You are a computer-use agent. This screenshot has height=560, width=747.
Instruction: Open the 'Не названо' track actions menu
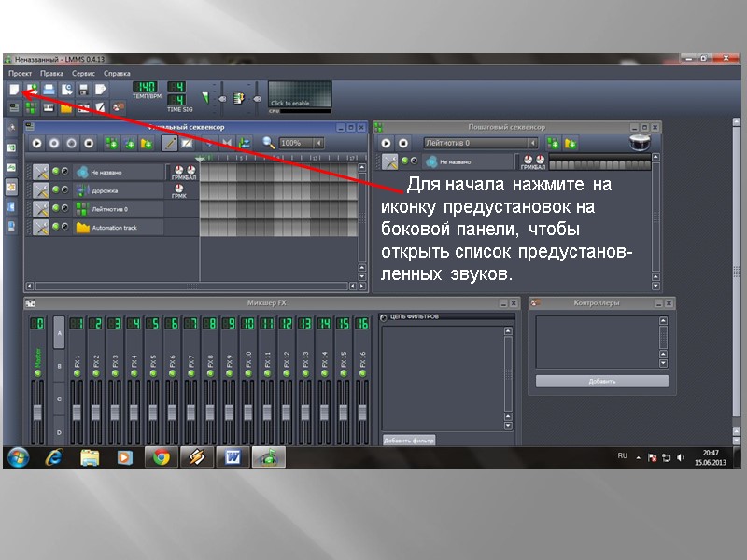pyautogui.click(x=40, y=172)
